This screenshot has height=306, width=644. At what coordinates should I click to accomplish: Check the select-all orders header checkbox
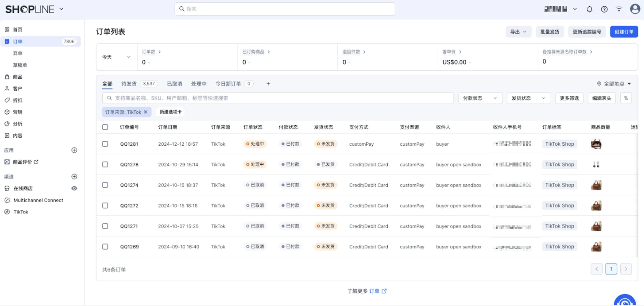pos(105,127)
